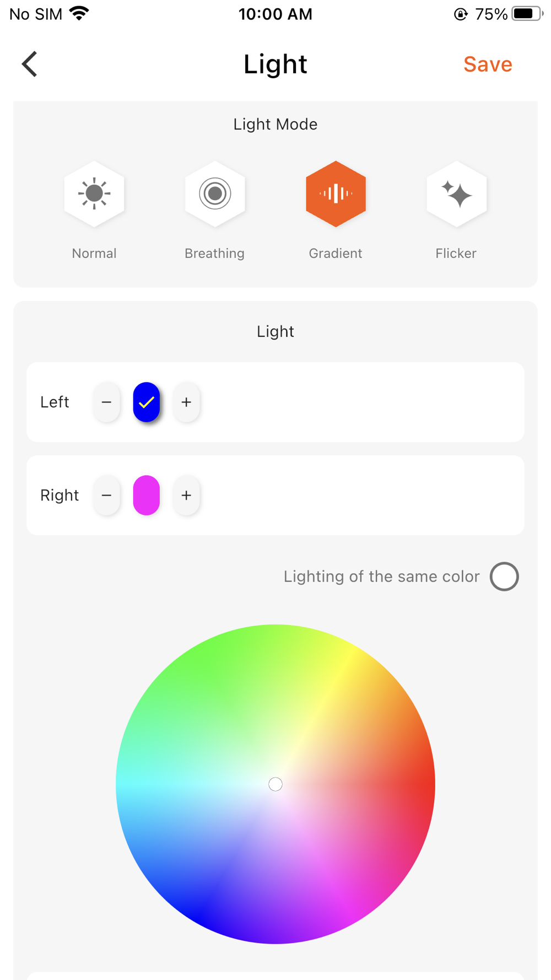This screenshot has height=980, width=551.
Task: Tap the battery icon in status bar
Action: pyautogui.click(x=527, y=14)
